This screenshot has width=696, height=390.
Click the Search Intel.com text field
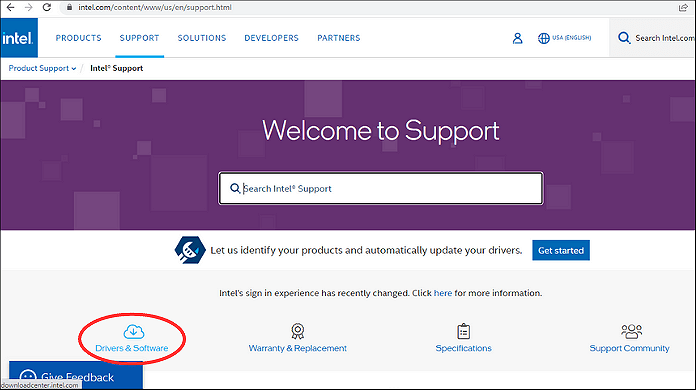[665, 38]
